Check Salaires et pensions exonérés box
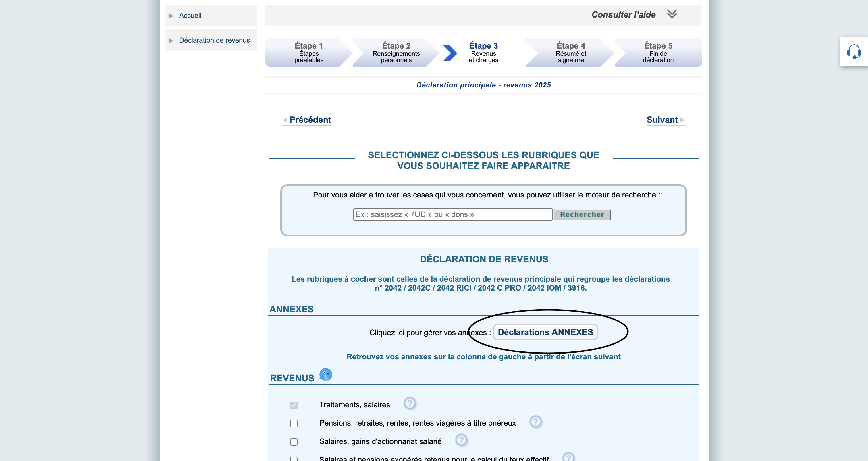 click(294, 459)
